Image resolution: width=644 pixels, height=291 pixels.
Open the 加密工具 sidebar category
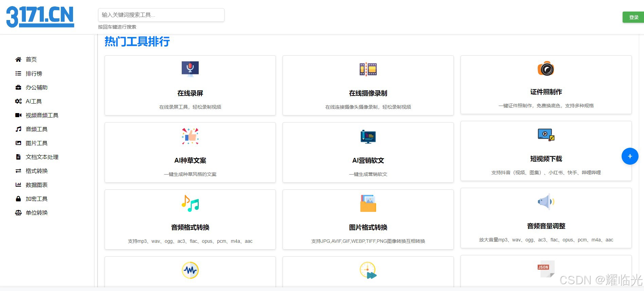pos(37,199)
